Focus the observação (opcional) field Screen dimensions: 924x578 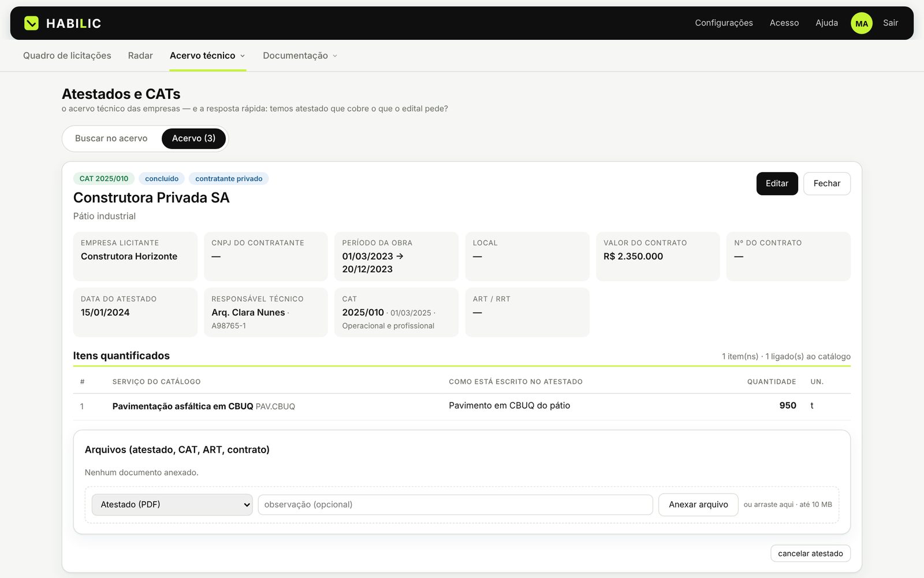[455, 505]
